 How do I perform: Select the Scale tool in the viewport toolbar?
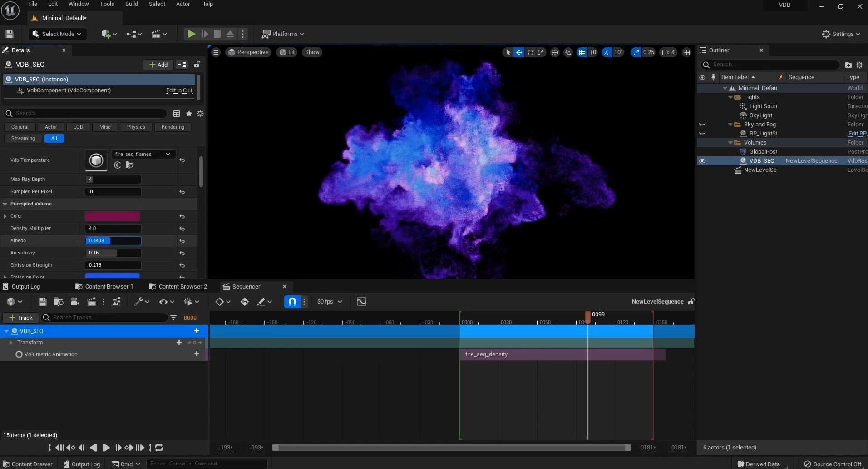click(542, 52)
